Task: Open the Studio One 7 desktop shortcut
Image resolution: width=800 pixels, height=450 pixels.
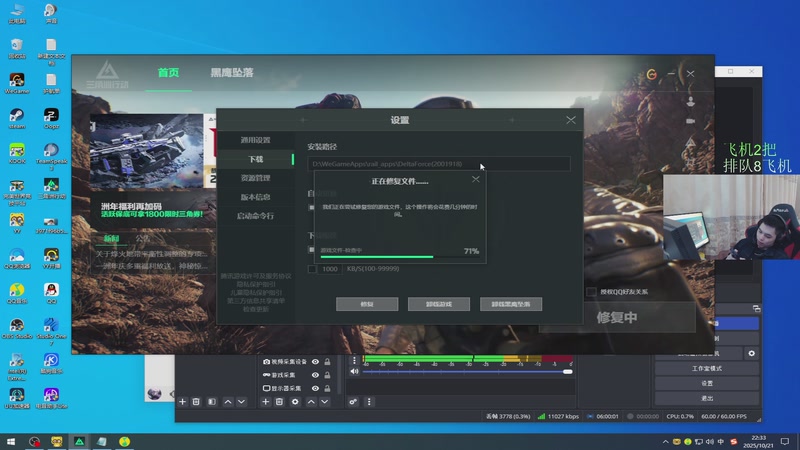Action: (x=51, y=331)
